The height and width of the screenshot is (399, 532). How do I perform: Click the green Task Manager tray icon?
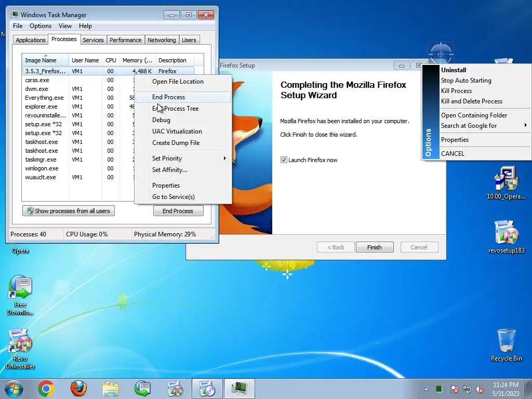(439, 389)
